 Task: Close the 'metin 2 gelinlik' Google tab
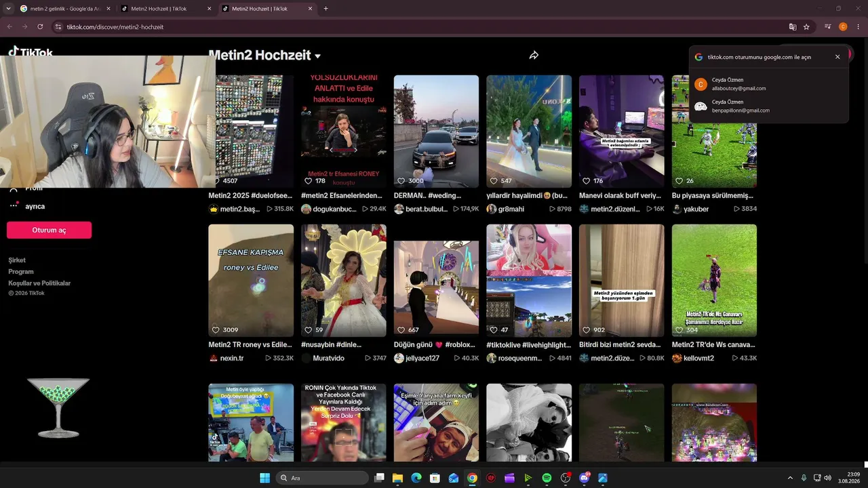click(x=108, y=9)
